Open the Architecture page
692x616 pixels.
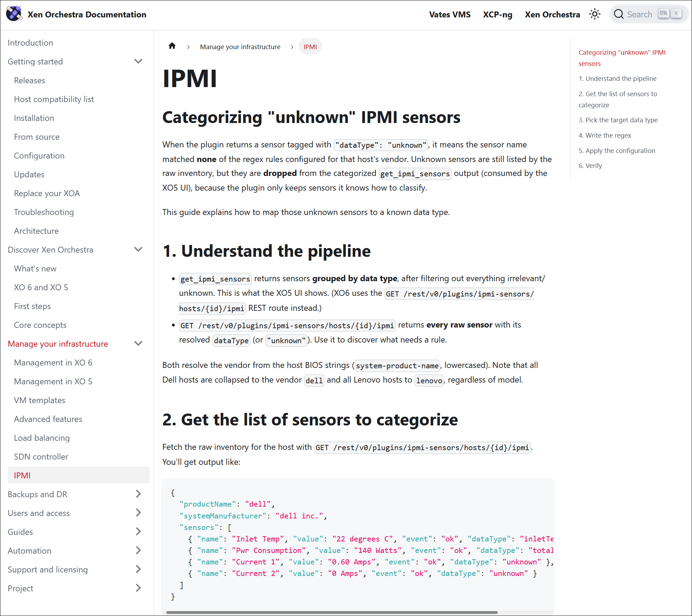coord(36,231)
